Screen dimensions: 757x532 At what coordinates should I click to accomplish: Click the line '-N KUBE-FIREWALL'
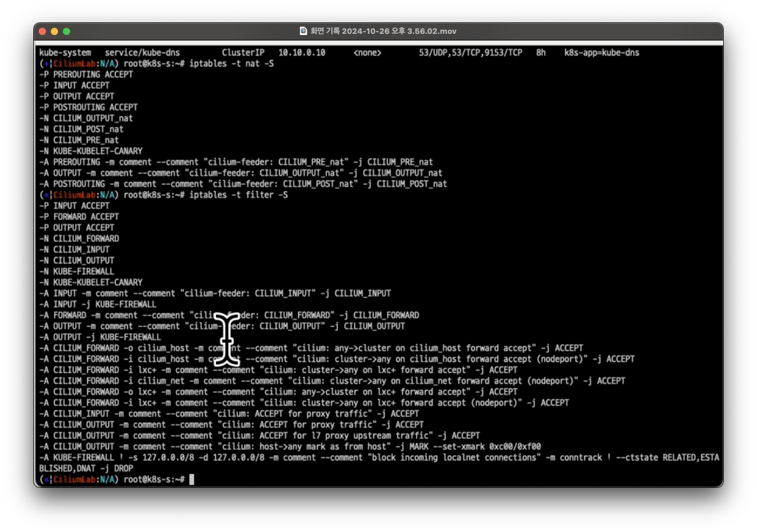(77, 271)
